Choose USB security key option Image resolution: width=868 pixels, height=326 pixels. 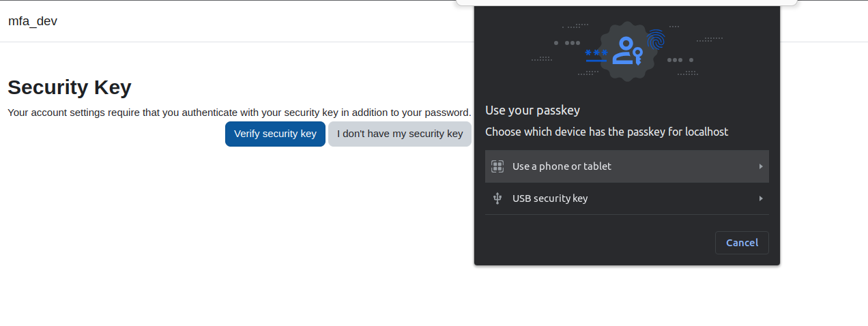(627, 198)
